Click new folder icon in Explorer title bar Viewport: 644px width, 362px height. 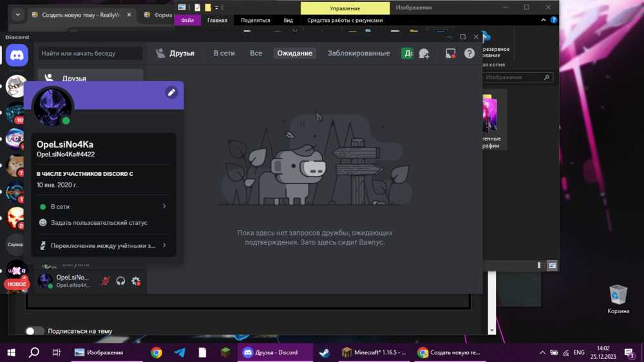208,7
